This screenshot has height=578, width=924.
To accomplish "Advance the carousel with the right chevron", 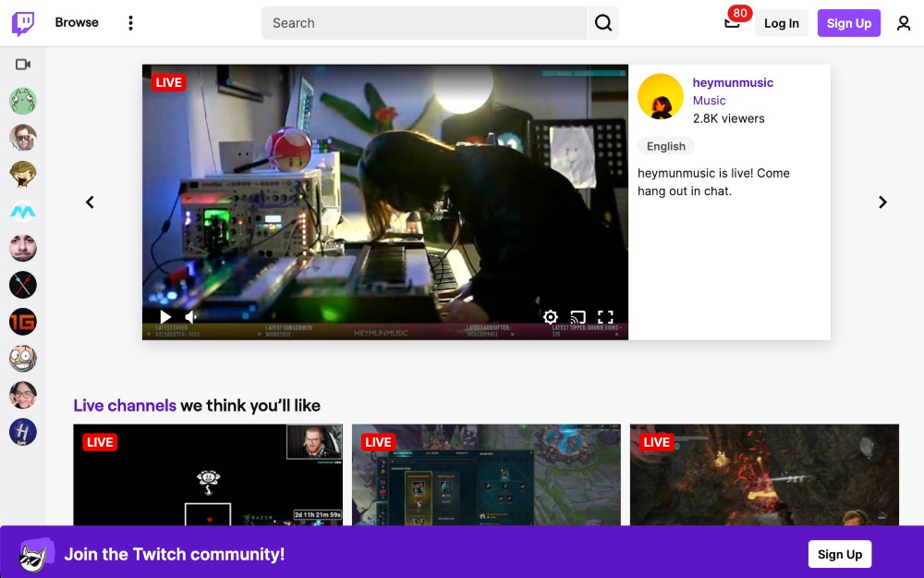I will 882,202.
